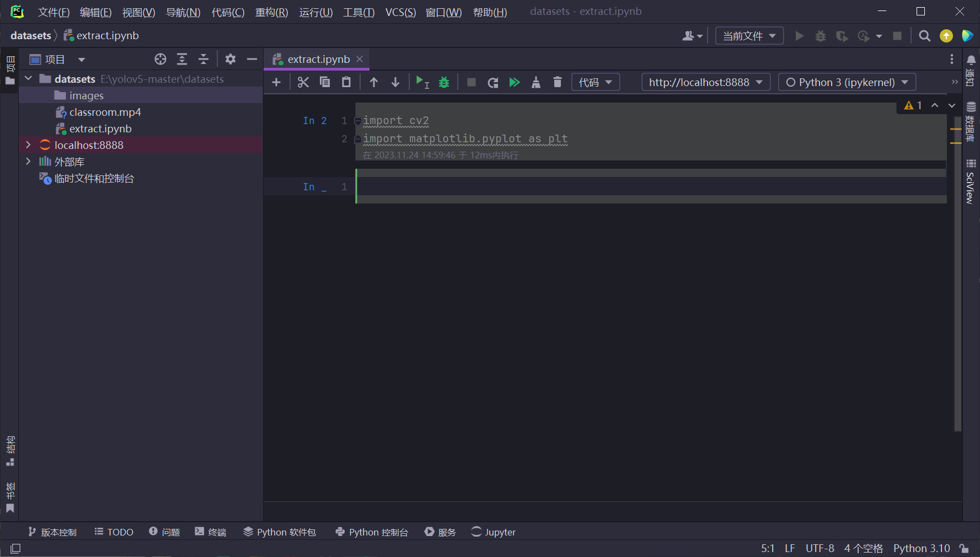The image size is (980, 557).
Task: Open Python 软件包 panel
Action: tap(280, 532)
